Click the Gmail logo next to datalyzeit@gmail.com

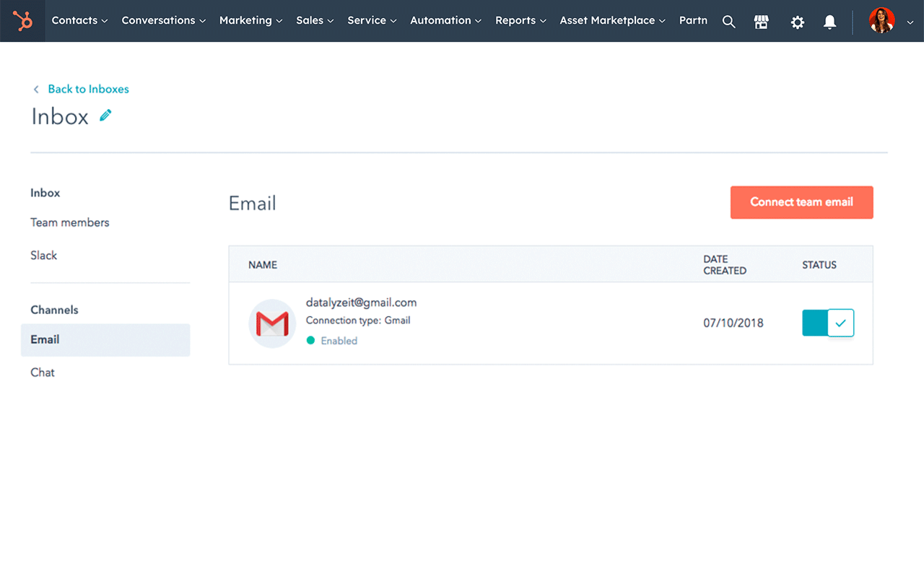click(x=272, y=323)
